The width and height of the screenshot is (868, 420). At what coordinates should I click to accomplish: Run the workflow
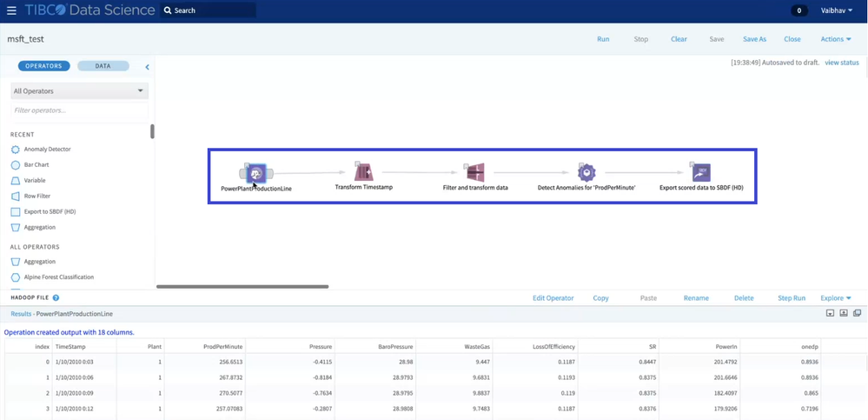click(x=603, y=39)
